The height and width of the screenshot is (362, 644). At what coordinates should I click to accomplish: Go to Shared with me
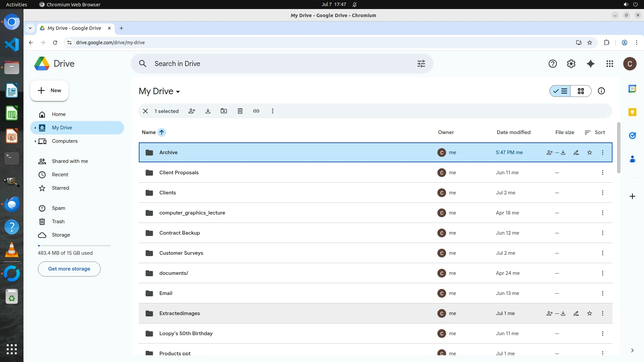point(70,161)
